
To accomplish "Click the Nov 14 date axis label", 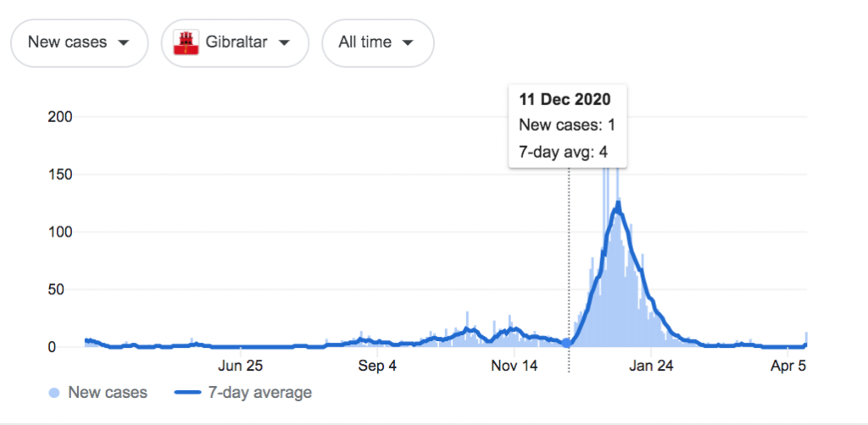I will tap(515, 366).
